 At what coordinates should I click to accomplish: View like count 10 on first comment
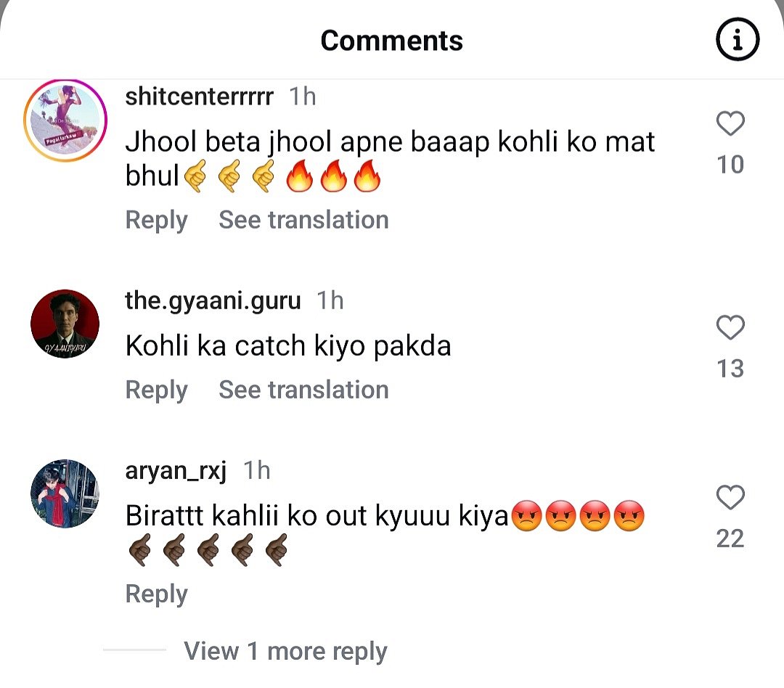click(730, 165)
